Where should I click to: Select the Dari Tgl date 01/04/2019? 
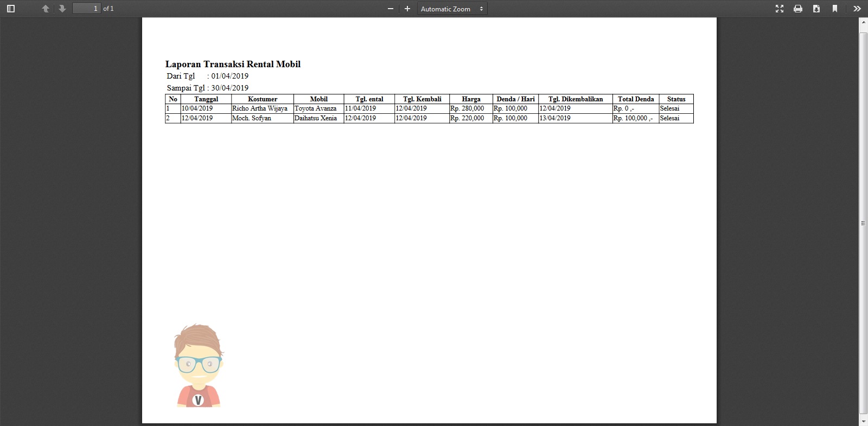229,76
